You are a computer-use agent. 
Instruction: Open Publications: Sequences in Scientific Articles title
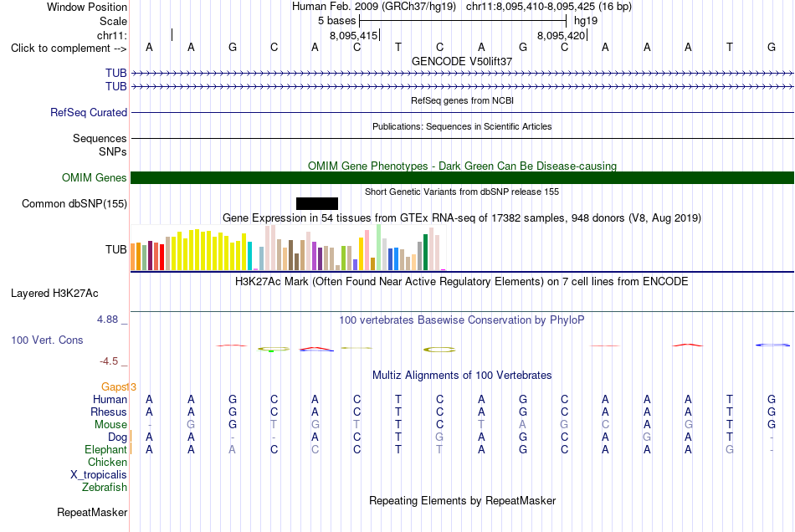[x=462, y=126]
